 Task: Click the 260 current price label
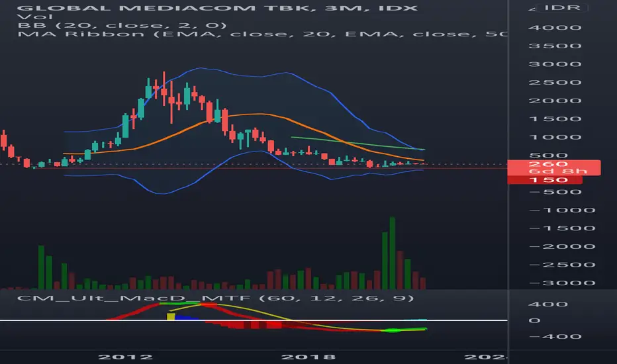click(547, 163)
